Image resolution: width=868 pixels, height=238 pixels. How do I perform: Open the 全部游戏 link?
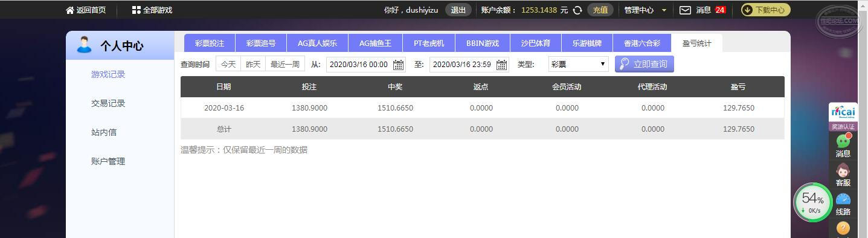point(158,10)
